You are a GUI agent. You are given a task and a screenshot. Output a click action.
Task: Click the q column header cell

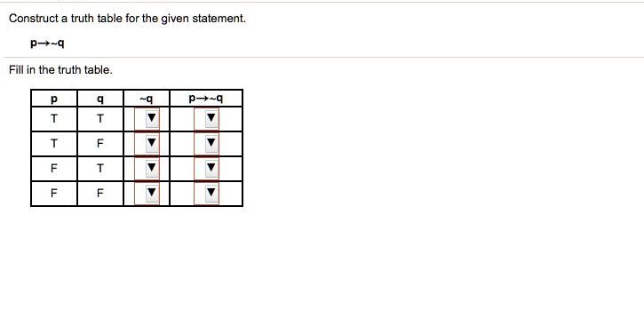pyautogui.click(x=100, y=99)
